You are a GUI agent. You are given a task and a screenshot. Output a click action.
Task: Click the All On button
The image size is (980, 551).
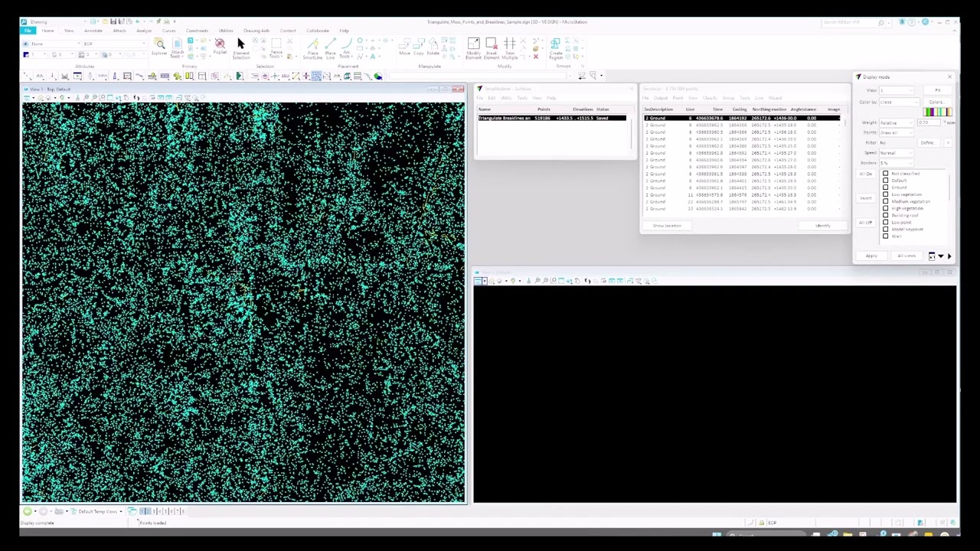(x=865, y=174)
